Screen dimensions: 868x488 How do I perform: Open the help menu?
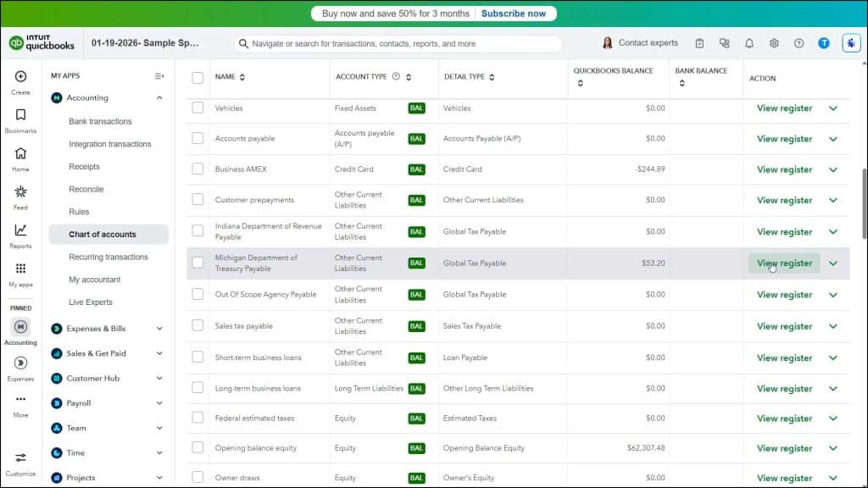(798, 42)
